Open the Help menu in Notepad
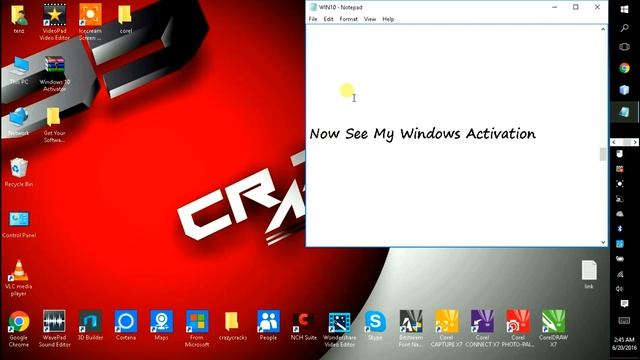This screenshot has height=360, width=640. pos(388,19)
